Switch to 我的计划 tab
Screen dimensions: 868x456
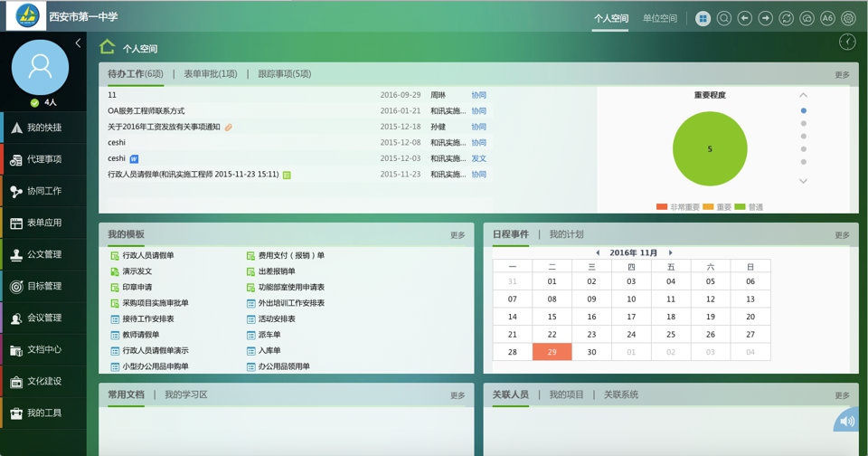566,234
